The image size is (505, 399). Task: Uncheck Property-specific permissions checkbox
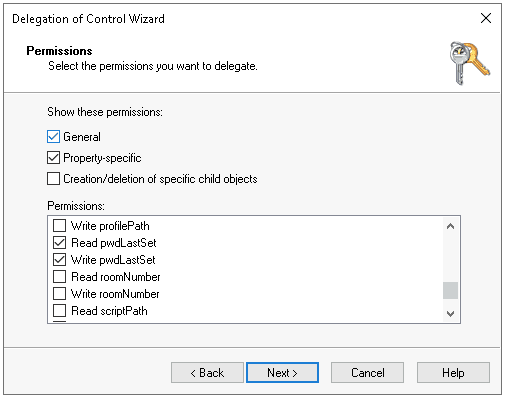pyautogui.click(x=53, y=158)
